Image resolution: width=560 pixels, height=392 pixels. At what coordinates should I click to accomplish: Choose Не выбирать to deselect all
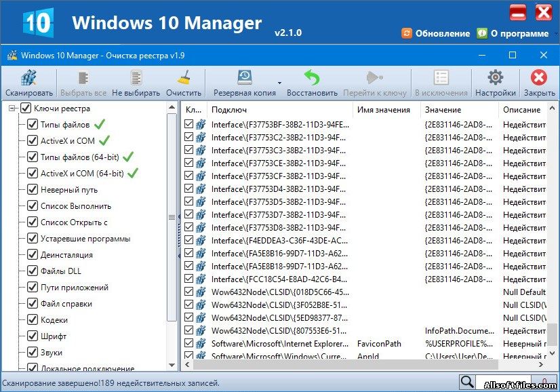tap(136, 83)
